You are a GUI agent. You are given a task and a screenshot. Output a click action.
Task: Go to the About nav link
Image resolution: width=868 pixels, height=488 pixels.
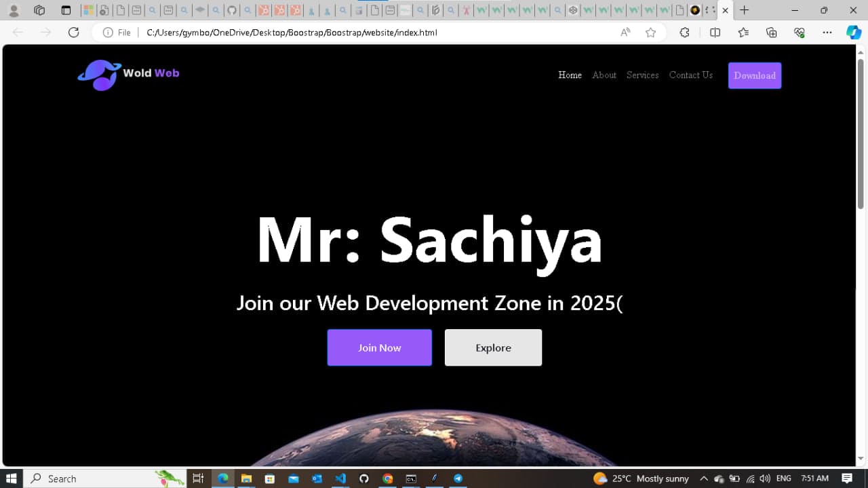click(604, 75)
